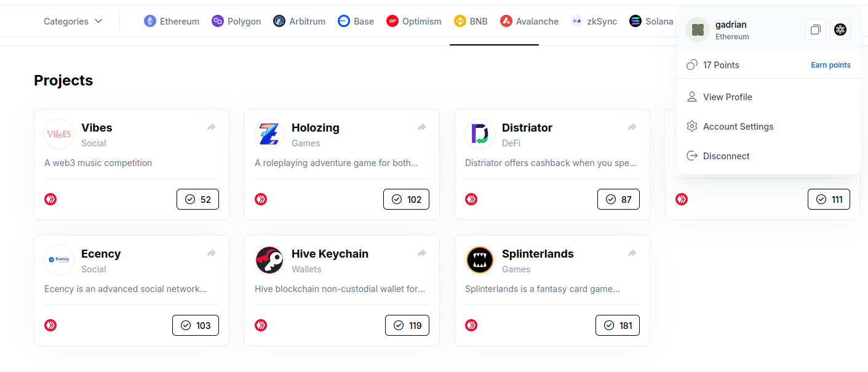This screenshot has width=868, height=372.
Task: Click the Splinterlands monster logo
Action: click(480, 260)
